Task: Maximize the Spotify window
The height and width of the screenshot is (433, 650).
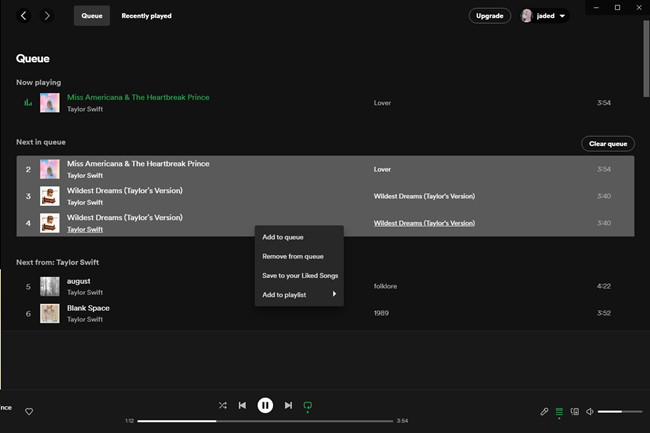Action: (617, 7)
